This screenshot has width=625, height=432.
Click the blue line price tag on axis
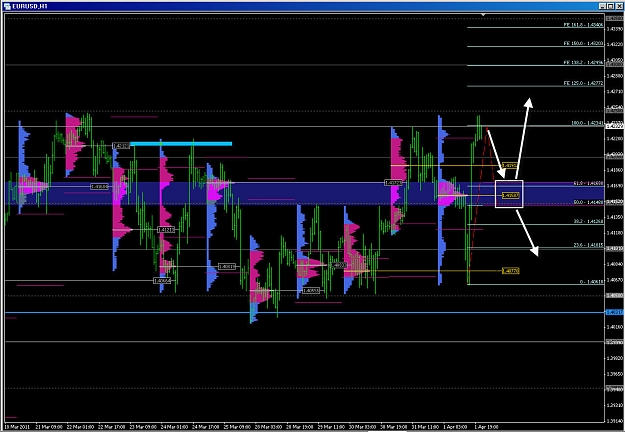tap(615, 312)
